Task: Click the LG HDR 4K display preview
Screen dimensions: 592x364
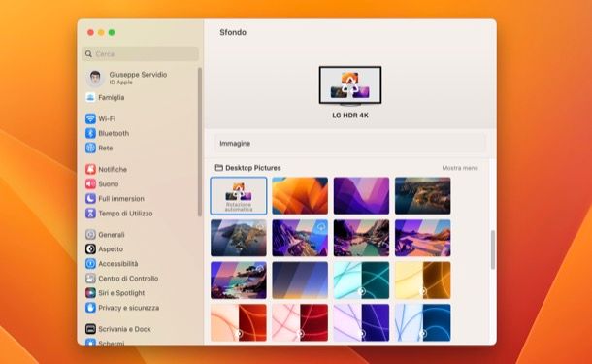Action: pyautogui.click(x=350, y=85)
